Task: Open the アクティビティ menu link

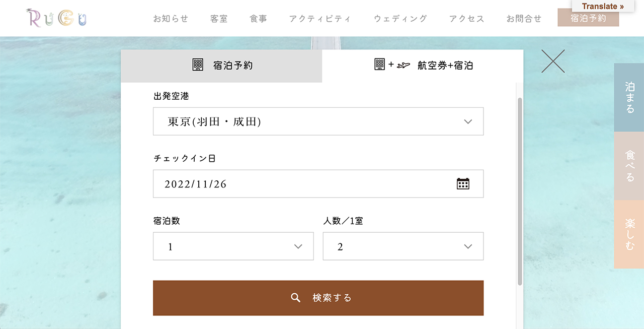Action: pyautogui.click(x=320, y=19)
